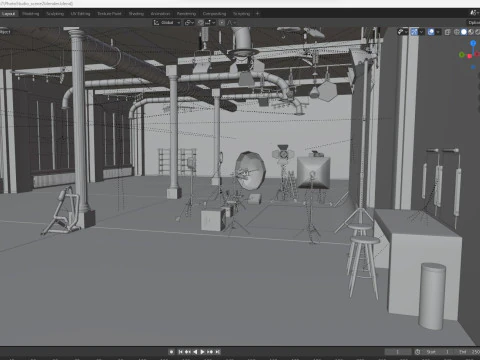
Task: Jump to the end frame
Action: (x=217, y=352)
